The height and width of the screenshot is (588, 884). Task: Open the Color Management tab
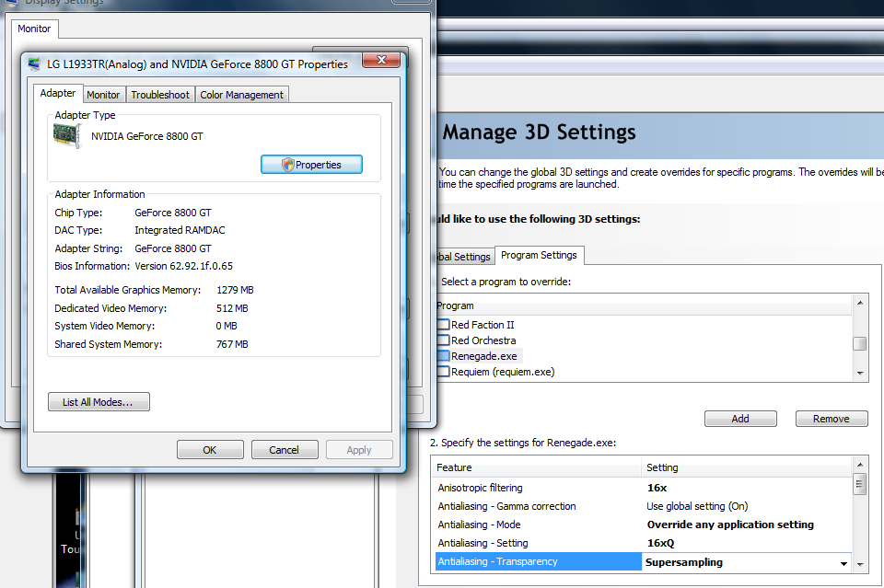pyautogui.click(x=241, y=95)
